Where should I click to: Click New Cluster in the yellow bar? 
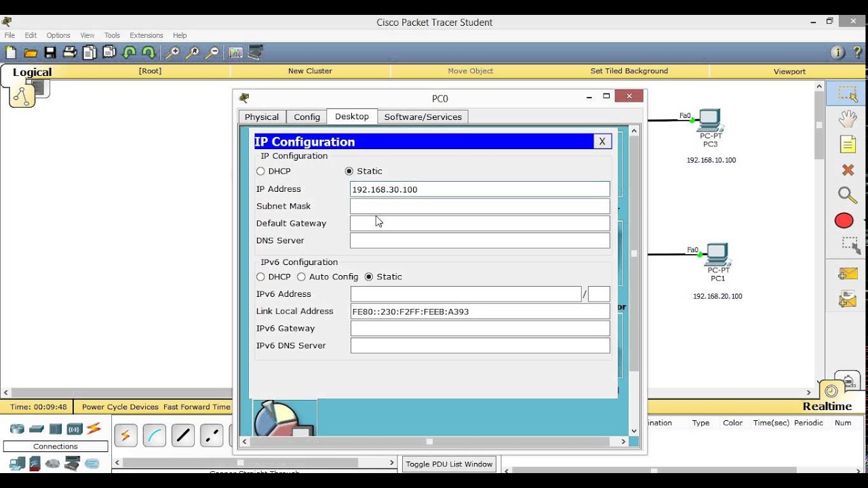(x=310, y=71)
